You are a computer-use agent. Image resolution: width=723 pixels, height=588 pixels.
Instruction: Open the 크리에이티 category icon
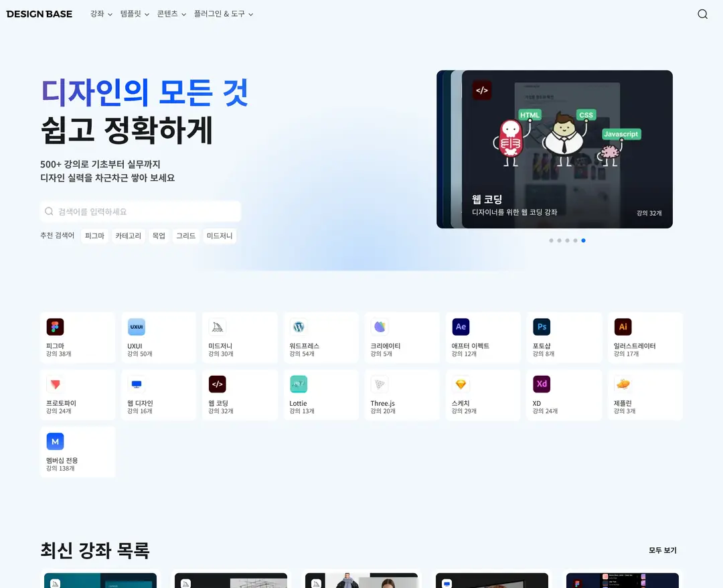pyautogui.click(x=380, y=327)
